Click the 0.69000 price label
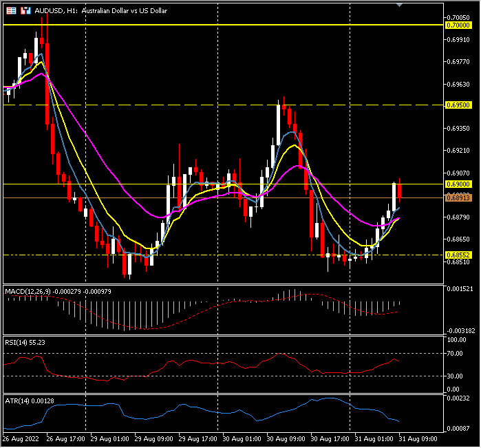Image resolution: width=481 pixels, height=448 pixels. pyautogui.click(x=458, y=184)
